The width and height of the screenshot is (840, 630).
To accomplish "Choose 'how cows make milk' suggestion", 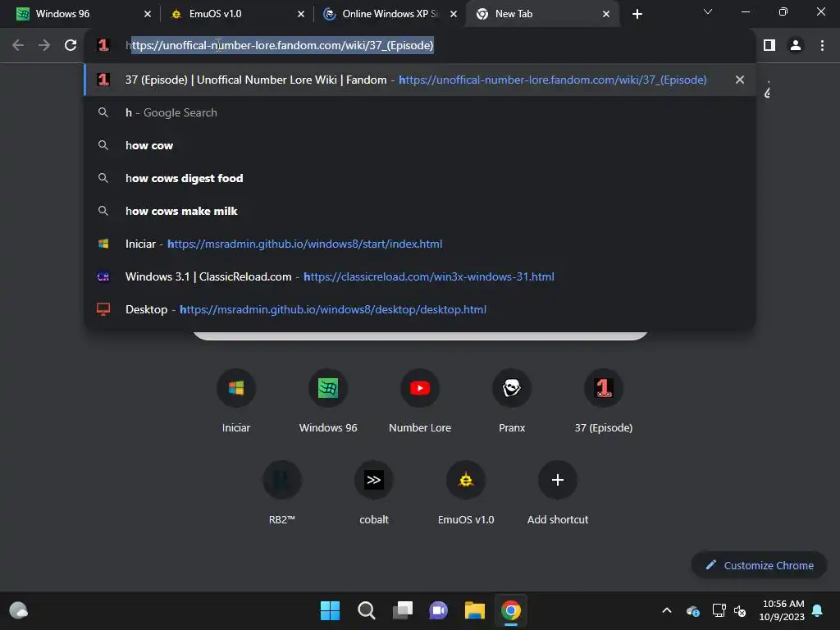I will pyautogui.click(x=420, y=211).
